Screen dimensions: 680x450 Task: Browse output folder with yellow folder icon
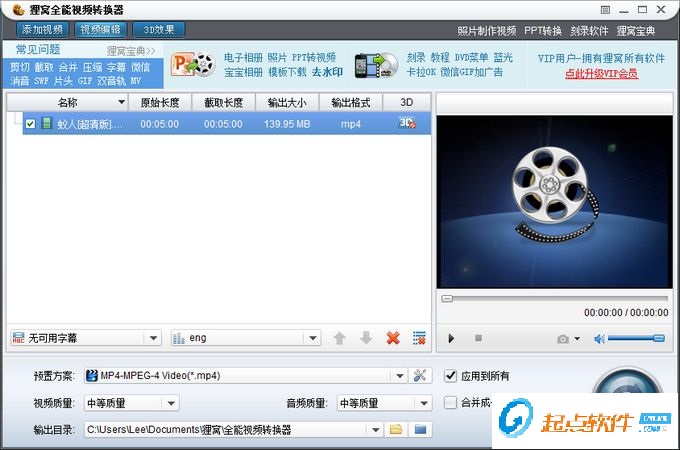coord(396,430)
